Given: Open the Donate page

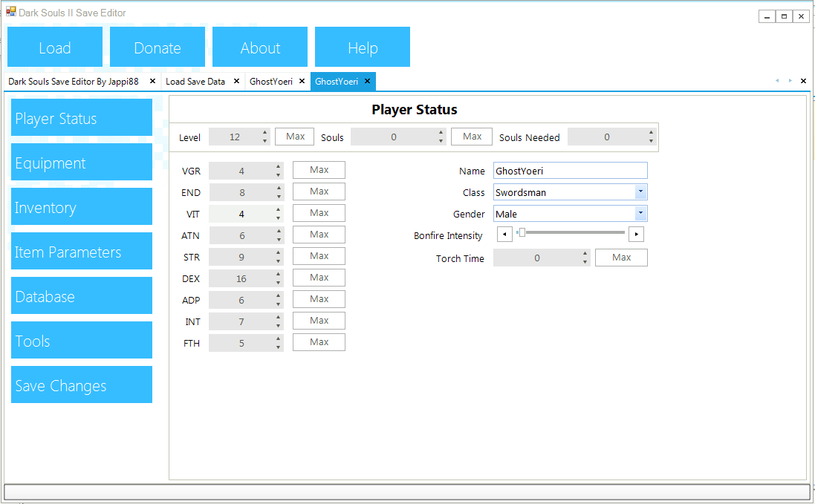Looking at the screenshot, I should pyautogui.click(x=158, y=47).
